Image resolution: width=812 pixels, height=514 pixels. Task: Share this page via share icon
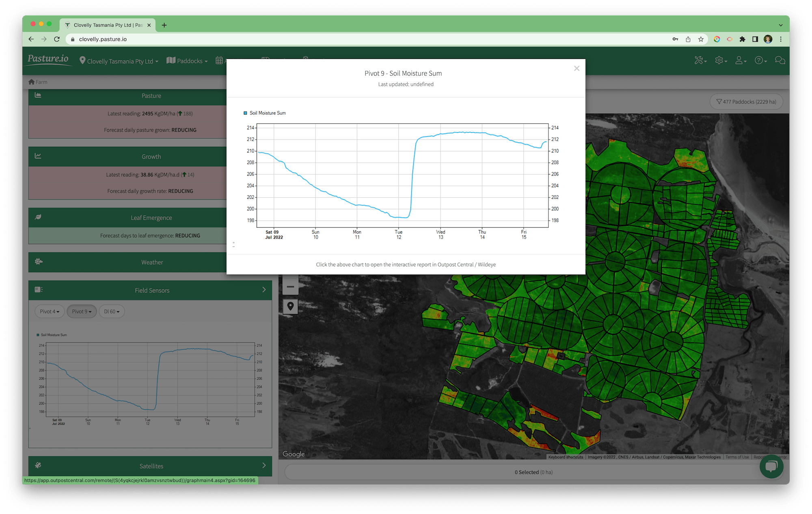pyautogui.click(x=688, y=39)
